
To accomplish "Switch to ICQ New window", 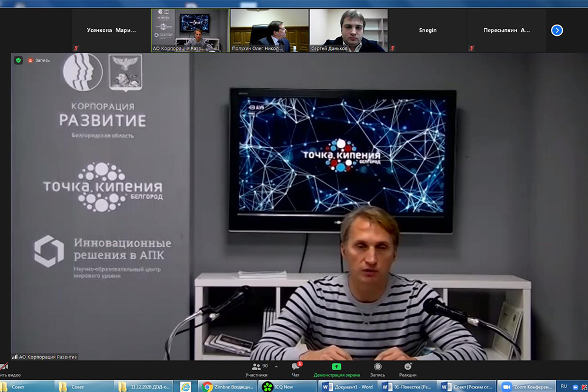I will click(288, 386).
